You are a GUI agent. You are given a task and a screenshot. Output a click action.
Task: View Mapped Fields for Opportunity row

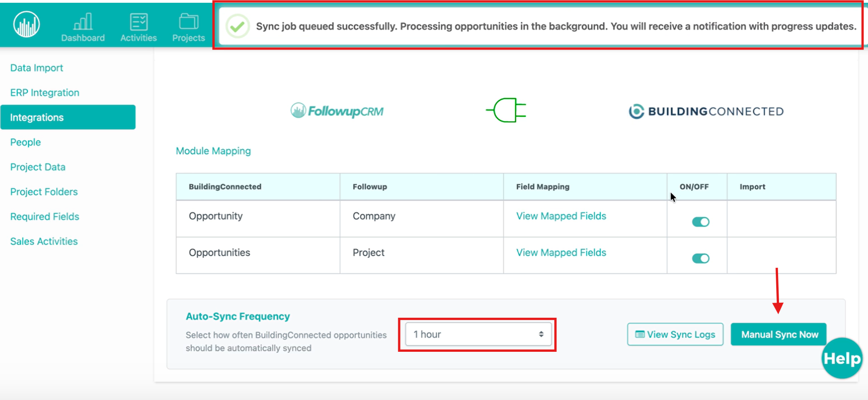[561, 216]
